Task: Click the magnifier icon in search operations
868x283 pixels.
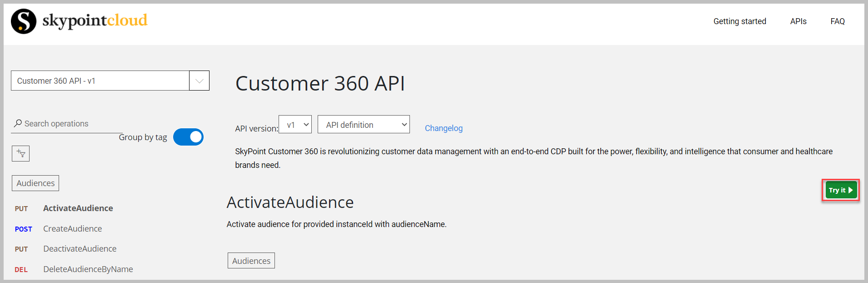Action: (18, 123)
